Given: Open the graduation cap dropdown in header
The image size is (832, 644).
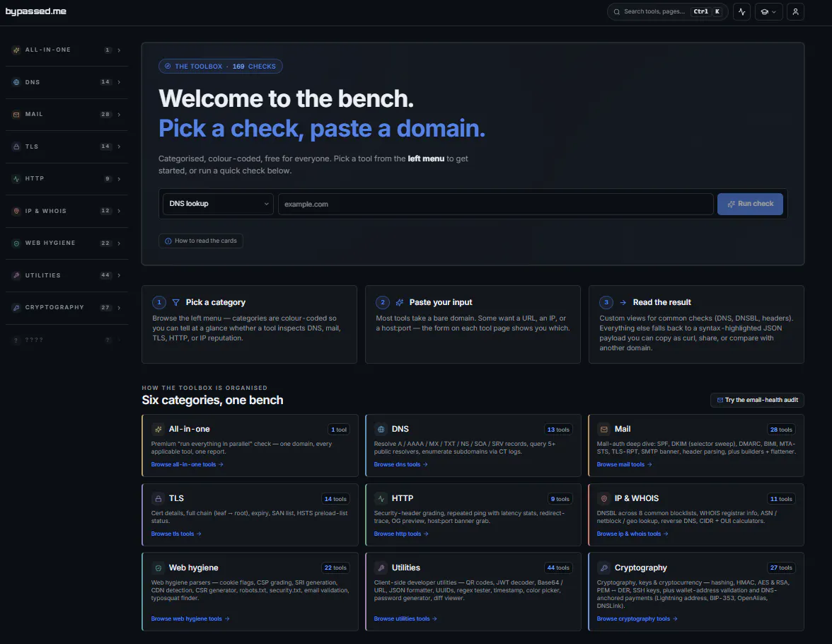Looking at the screenshot, I should coord(768,12).
